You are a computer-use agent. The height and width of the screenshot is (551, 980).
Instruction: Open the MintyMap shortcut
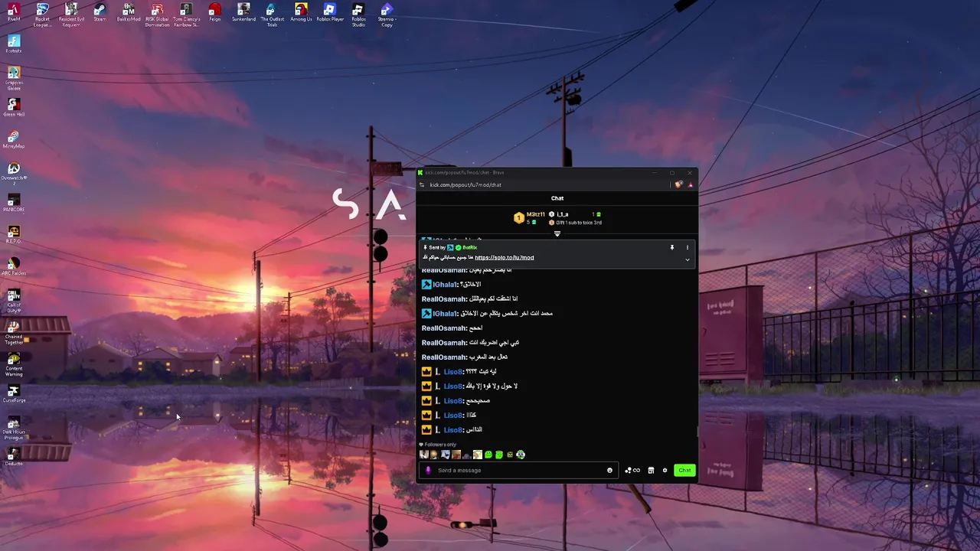point(14,140)
